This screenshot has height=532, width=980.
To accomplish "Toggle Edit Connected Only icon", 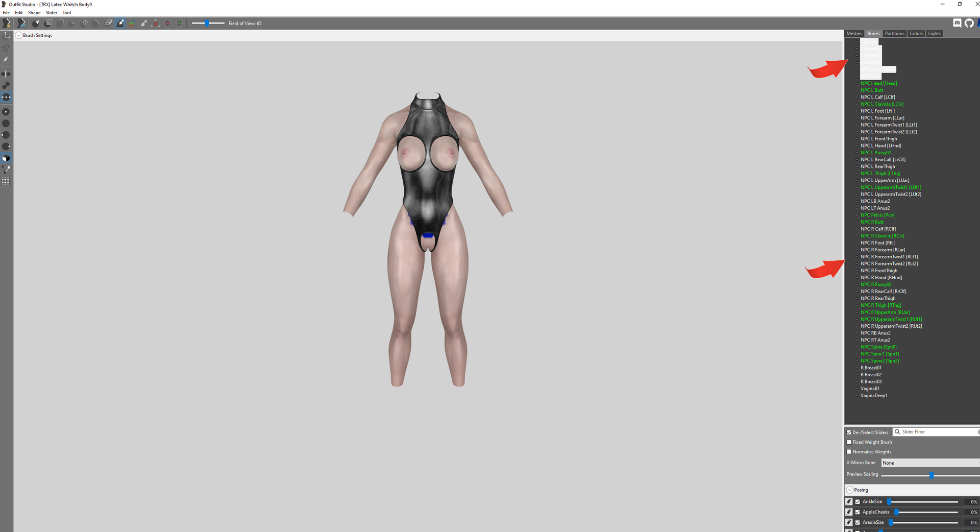I will 6,85.
